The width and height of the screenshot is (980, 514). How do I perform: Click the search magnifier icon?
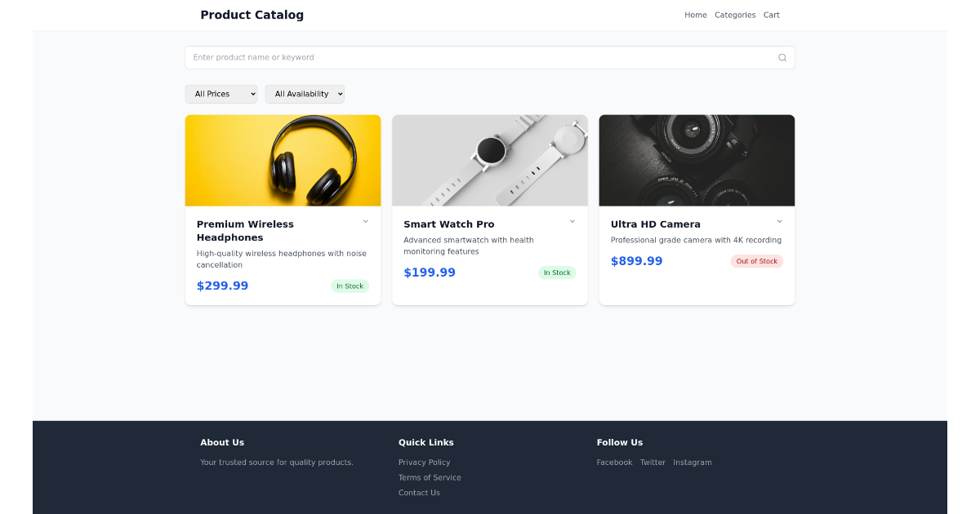point(782,57)
